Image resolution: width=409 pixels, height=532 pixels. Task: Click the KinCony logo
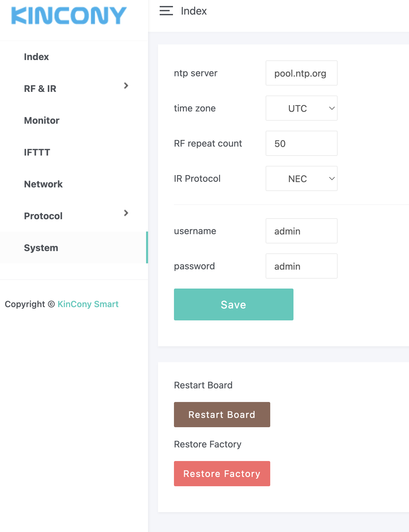click(x=69, y=16)
